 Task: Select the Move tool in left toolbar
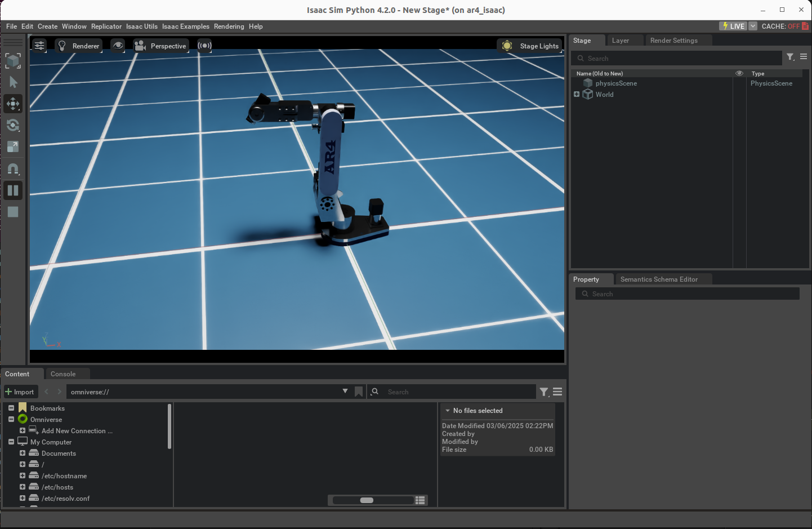coord(13,104)
